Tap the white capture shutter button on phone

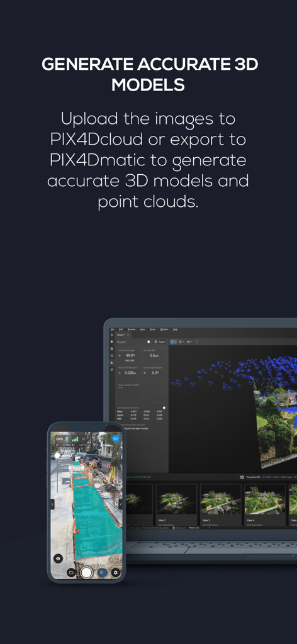86,572
